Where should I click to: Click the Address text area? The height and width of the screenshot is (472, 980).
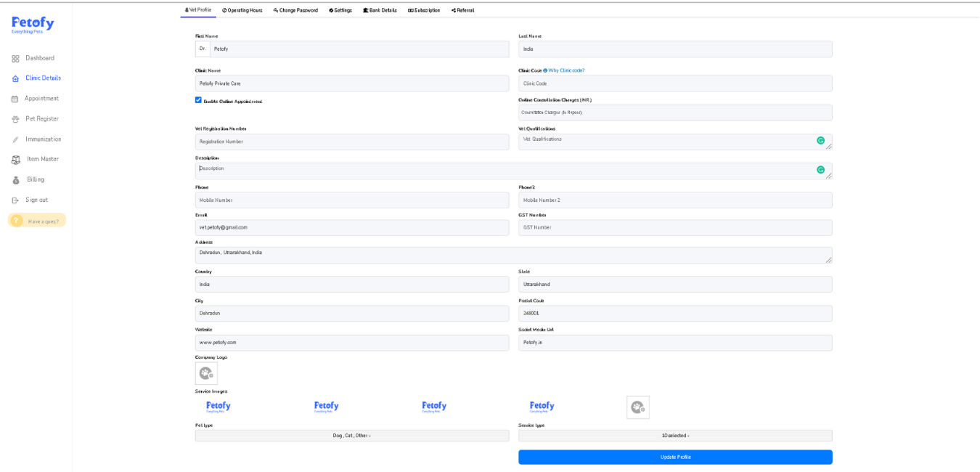pyautogui.click(x=514, y=255)
